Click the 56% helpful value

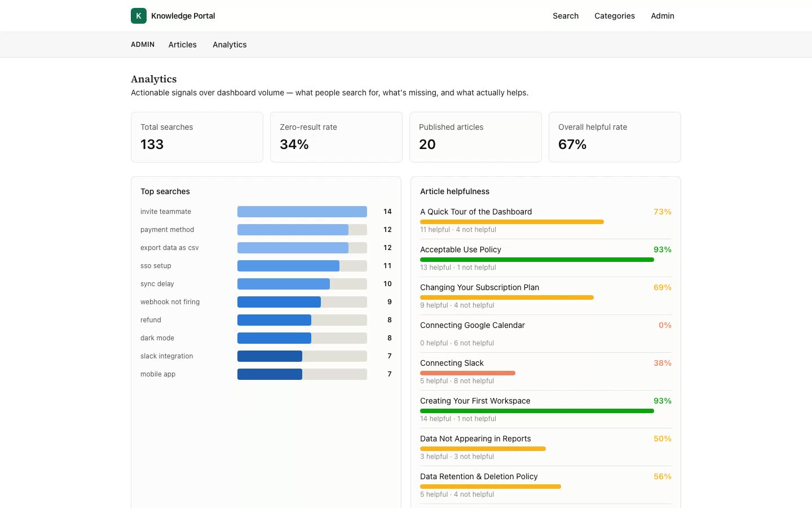click(x=663, y=476)
